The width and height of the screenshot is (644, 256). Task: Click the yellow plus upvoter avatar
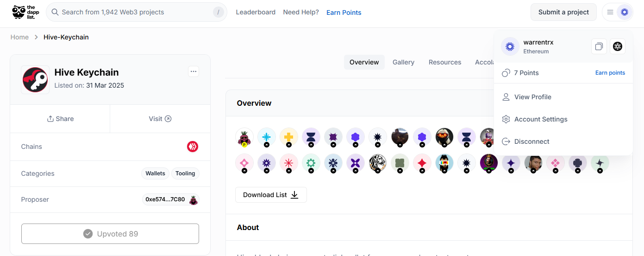pyautogui.click(x=289, y=137)
